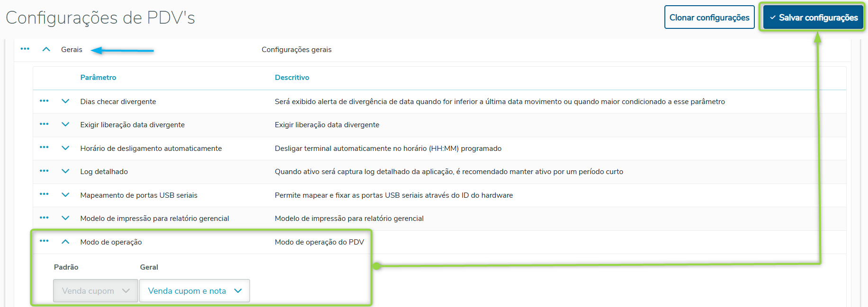Click 'Modo de operação do PDV' description
868x307 pixels.
click(x=319, y=242)
